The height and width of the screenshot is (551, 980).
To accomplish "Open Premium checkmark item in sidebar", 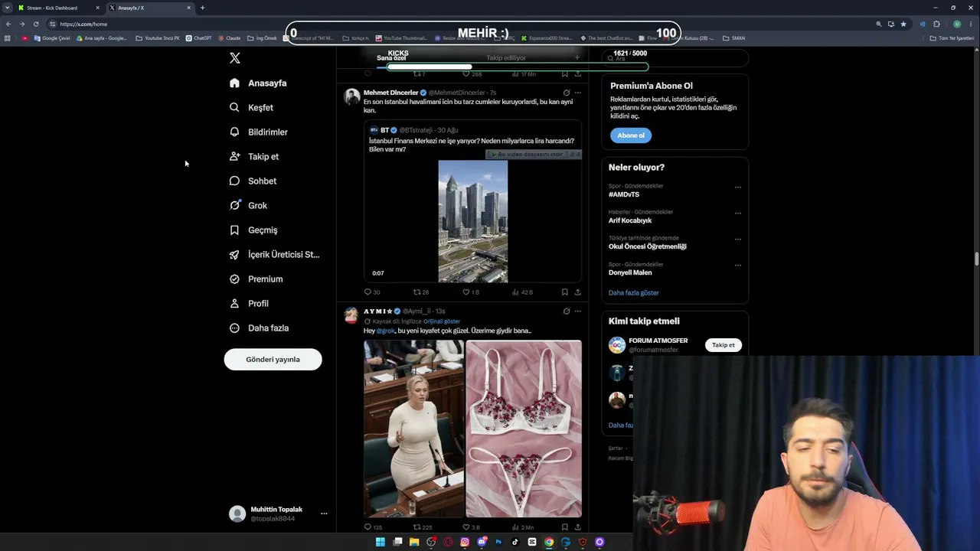I will click(256, 279).
